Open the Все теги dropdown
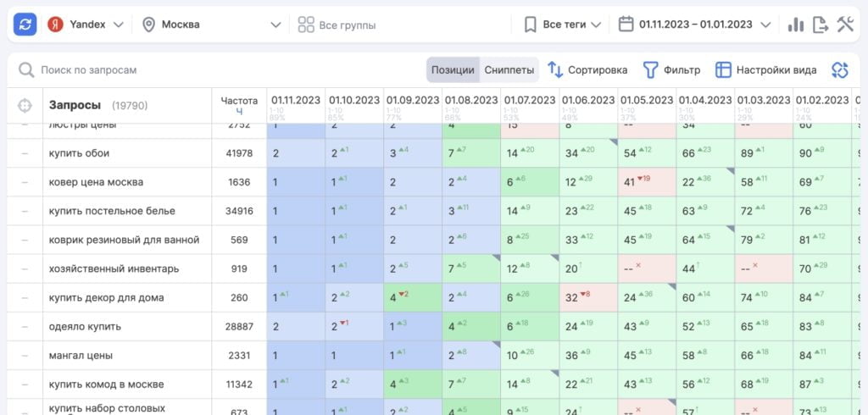 563,25
